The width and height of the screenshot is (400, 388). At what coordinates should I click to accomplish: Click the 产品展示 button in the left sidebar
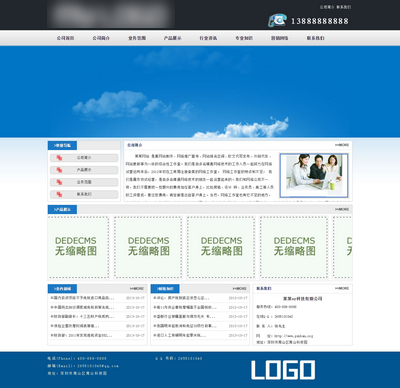pyautogui.click(x=84, y=170)
